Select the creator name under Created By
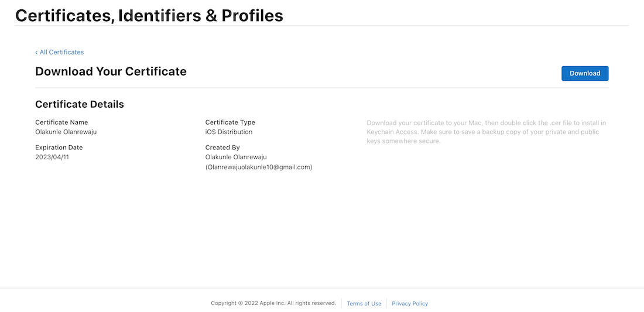The height and width of the screenshot is (312, 644). tap(236, 157)
